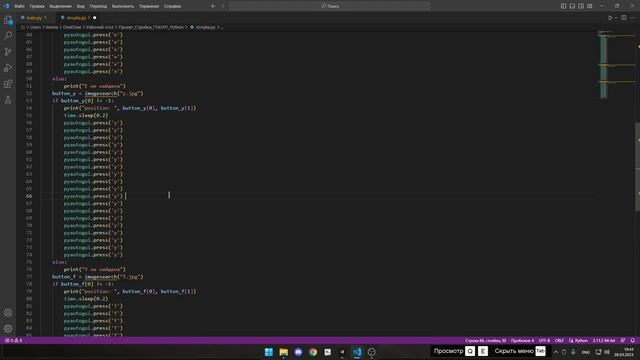The image size is (640, 360).
Task: Open the errors and warnings status indicator
Action: click(x=13, y=340)
